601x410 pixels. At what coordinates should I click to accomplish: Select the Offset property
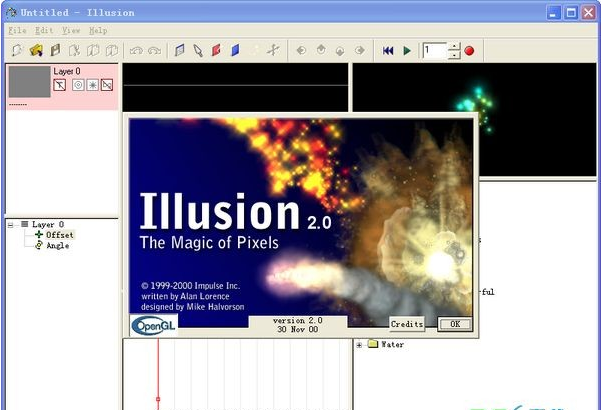tap(59, 235)
